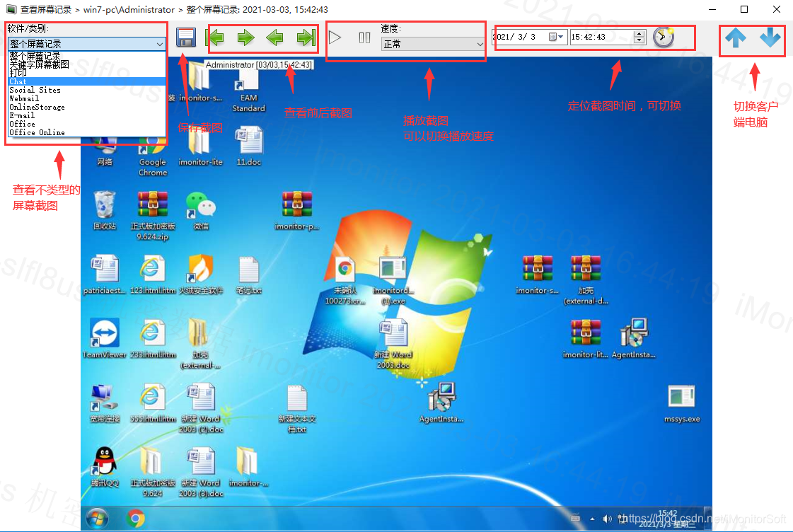Choose Office from the category list
The image size is (793, 532).
(87, 124)
